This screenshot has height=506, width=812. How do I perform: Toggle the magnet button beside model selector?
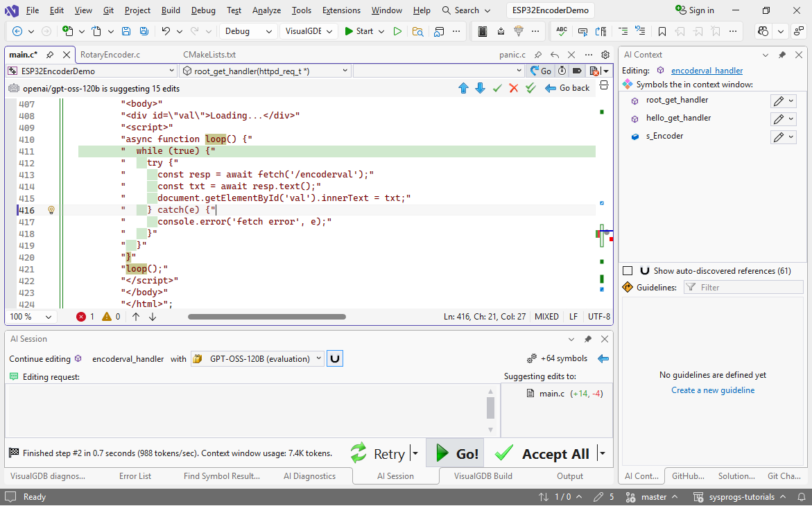click(335, 359)
